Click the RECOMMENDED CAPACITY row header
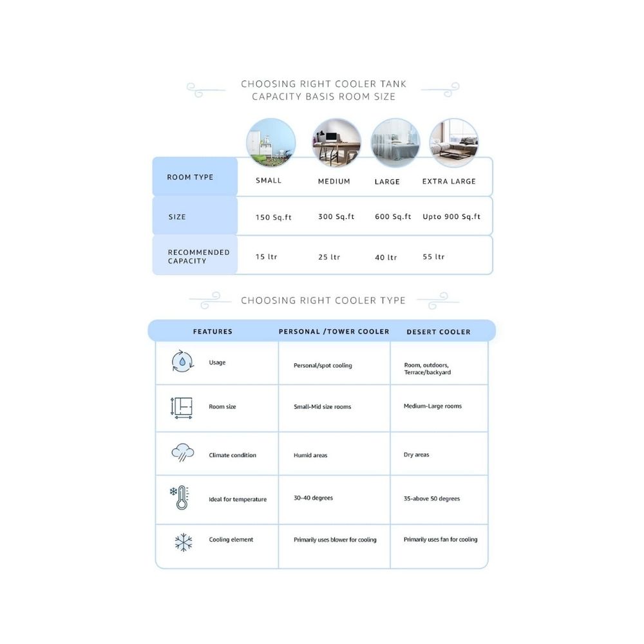Image resolution: width=644 pixels, height=644 pixels. click(194, 255)
